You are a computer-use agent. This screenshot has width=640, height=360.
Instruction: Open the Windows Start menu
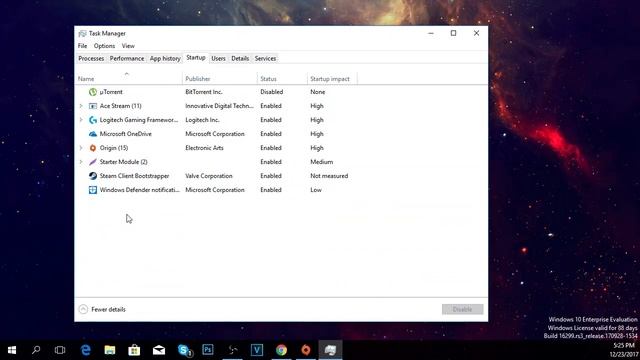pos(12,350)
